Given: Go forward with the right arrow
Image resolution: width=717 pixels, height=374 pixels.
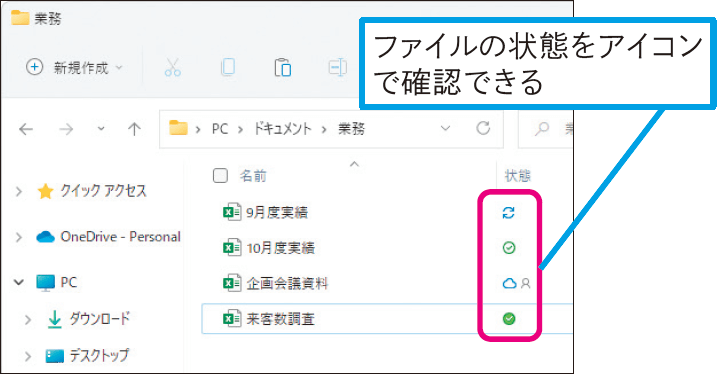Looking at the screenshot, I should (66, 129).
